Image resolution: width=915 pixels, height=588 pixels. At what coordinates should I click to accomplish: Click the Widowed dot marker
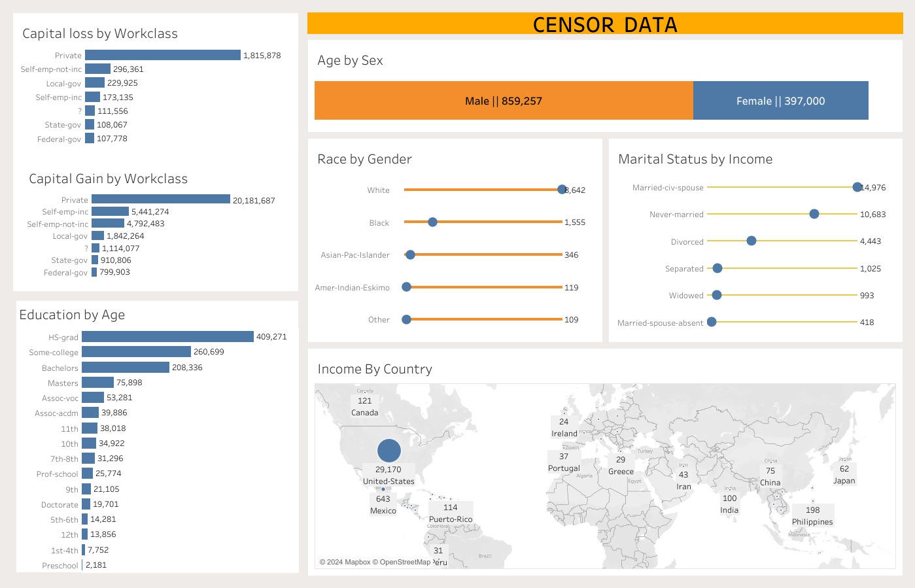717,295
